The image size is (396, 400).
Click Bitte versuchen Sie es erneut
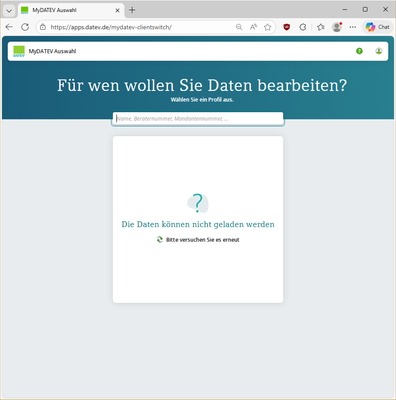pyautogui.click(x=203, y=240)
